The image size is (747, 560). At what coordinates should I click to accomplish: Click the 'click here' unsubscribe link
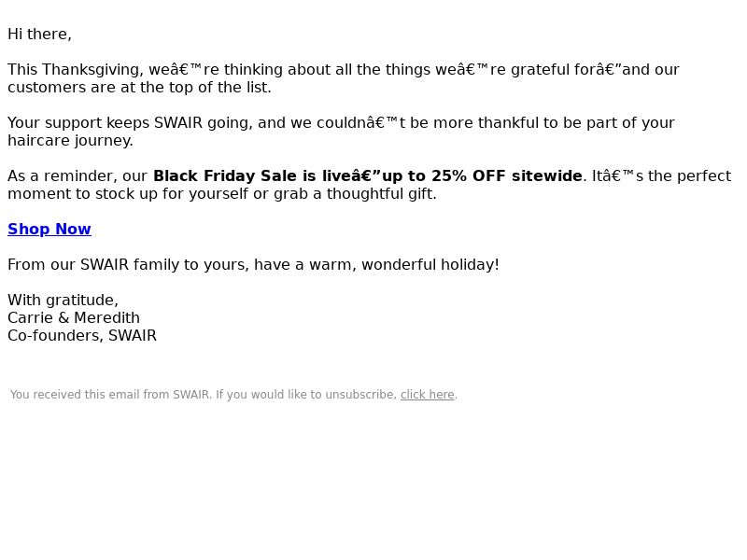pos(428,395)
